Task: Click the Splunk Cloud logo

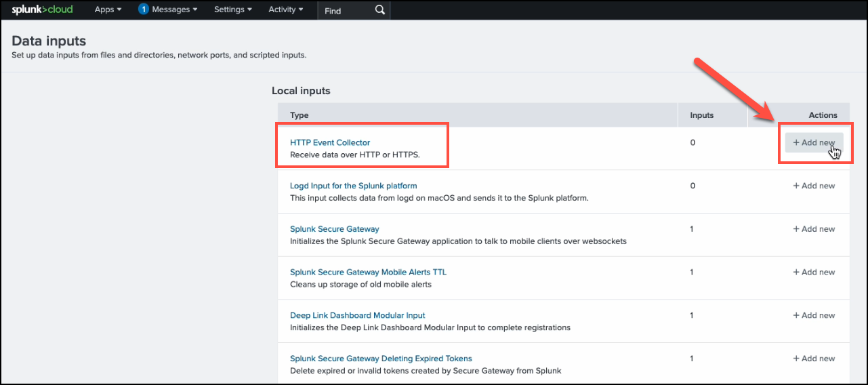Action: (42, 9)
